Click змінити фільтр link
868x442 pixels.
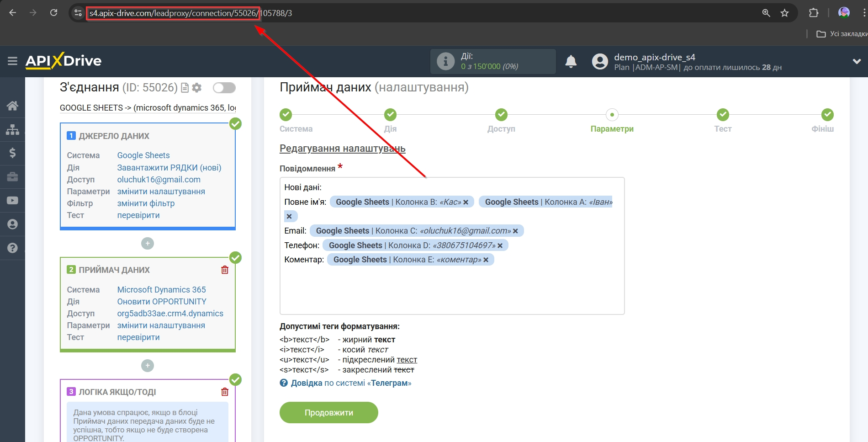click(x=146, y=203)
